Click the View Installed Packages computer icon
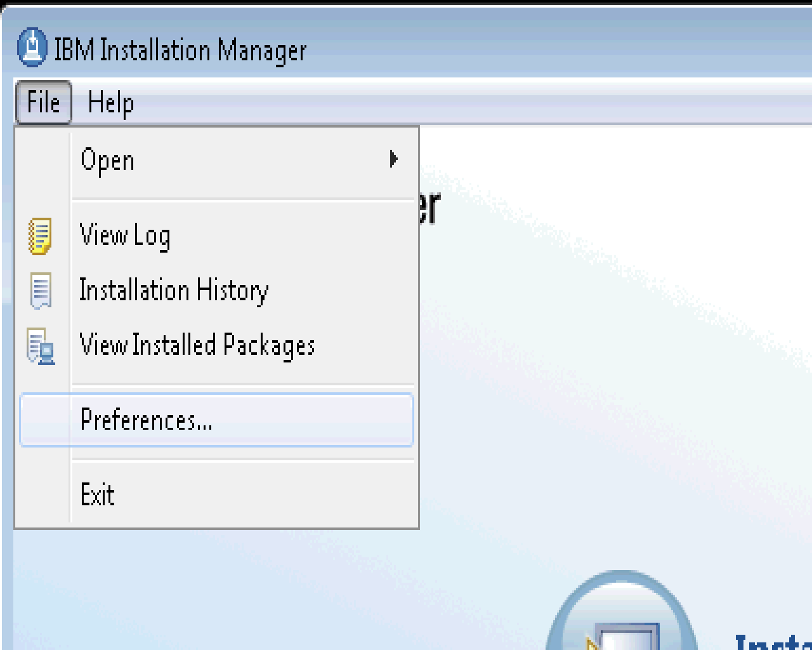 41,346
